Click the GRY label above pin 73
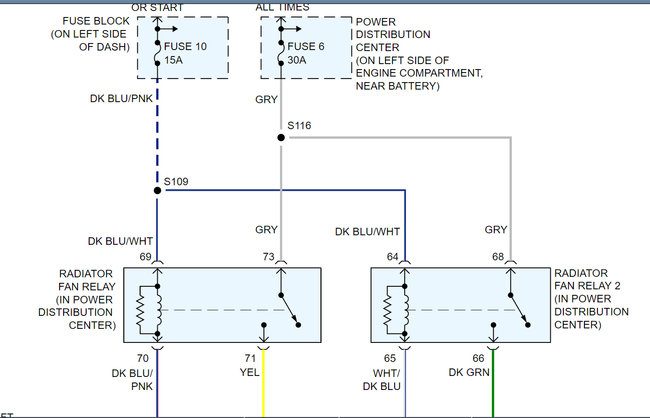The height and width of the screenshot is (418, 650). pos(266,230)
